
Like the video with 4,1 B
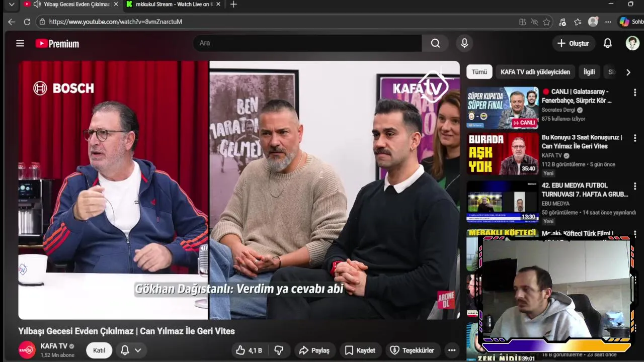(x=250, y=350)
